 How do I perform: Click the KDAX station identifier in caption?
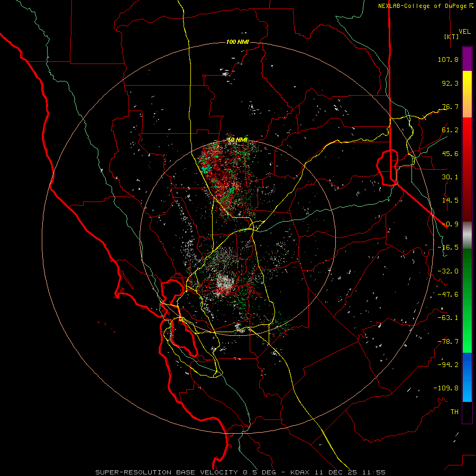click(300, 472)
